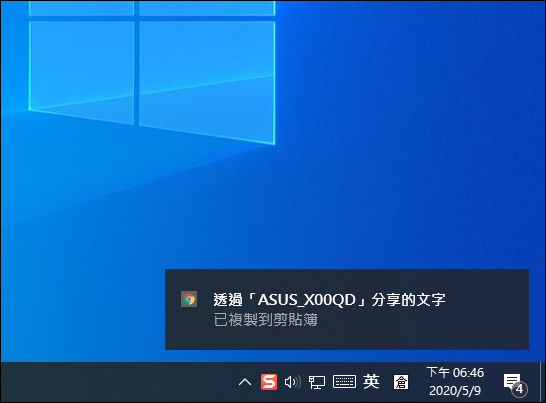Click Chrome icon in the notification toast

(x=189, y=299)
